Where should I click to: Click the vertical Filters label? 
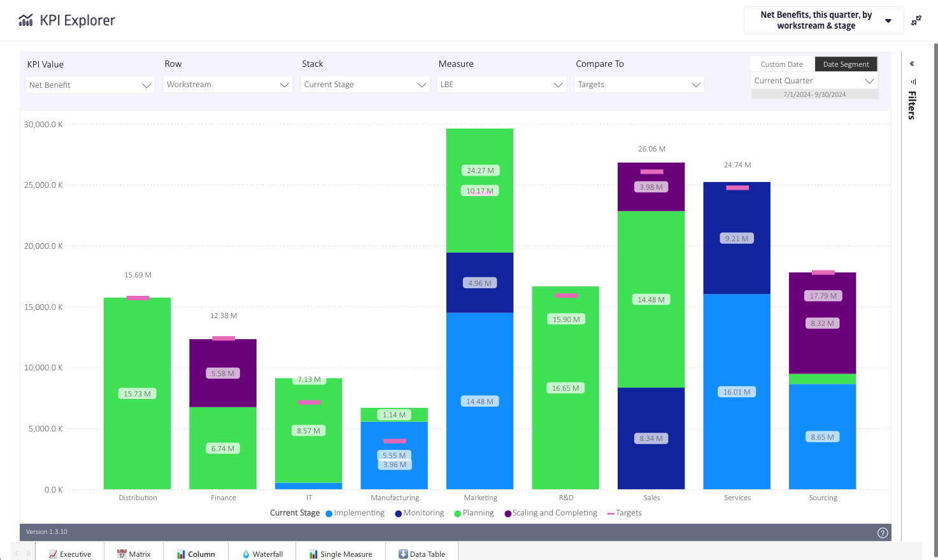[x=912, y=105]
